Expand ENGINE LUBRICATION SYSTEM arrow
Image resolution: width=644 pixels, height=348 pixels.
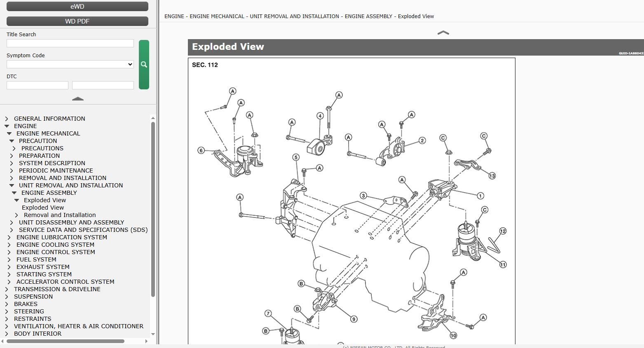coord(9,237)
